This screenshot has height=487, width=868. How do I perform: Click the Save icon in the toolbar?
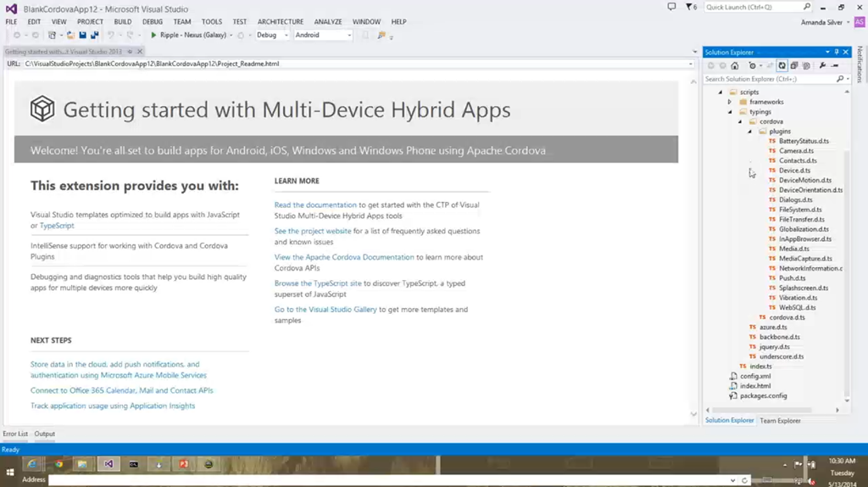(82, 35)
